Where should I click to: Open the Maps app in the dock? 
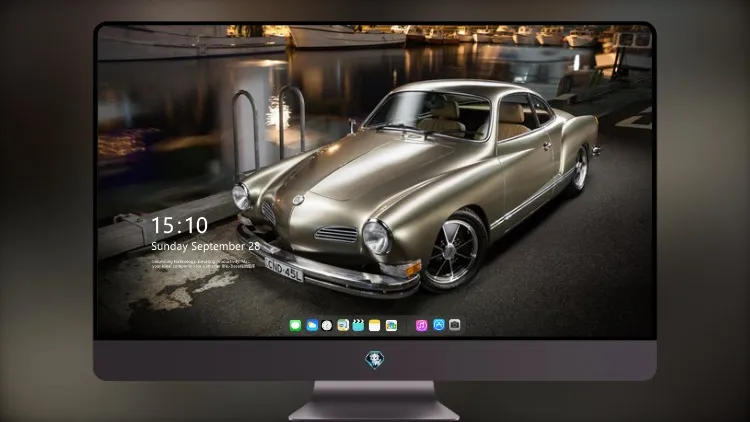342,325
